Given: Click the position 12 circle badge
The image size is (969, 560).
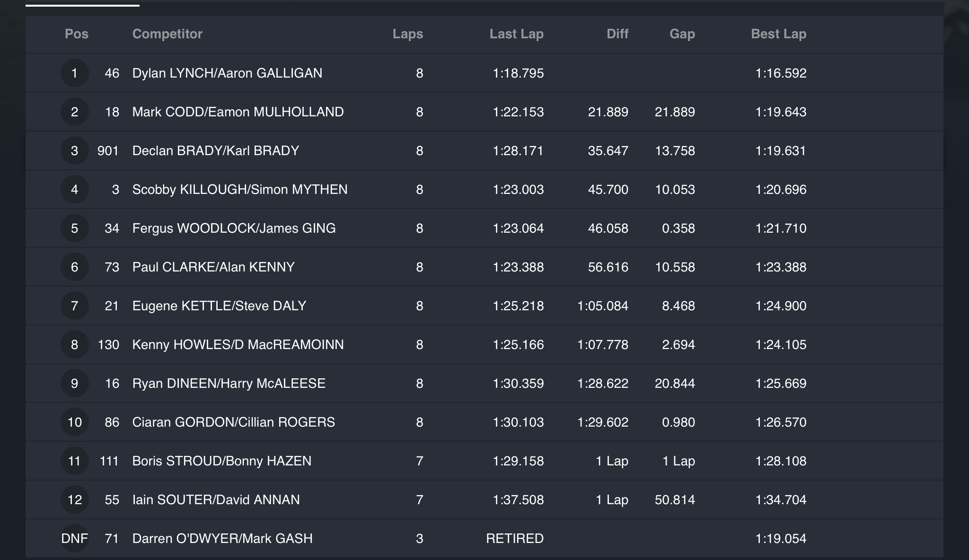Looking at the screenshot, I should click(x=74, y=499).
